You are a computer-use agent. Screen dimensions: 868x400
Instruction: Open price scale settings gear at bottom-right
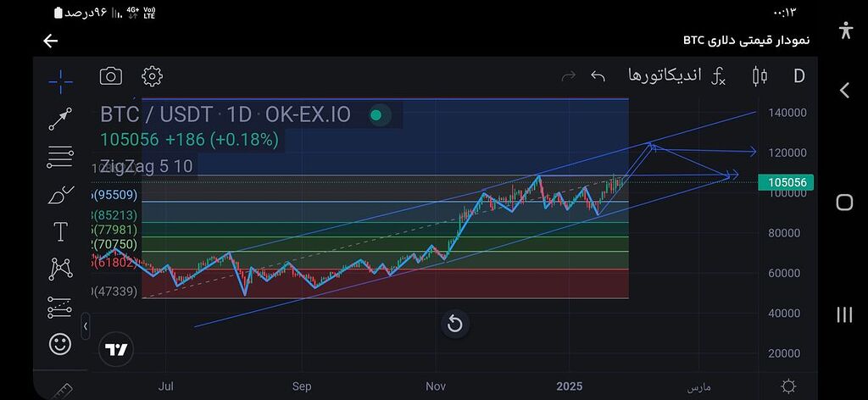[788, 386]
